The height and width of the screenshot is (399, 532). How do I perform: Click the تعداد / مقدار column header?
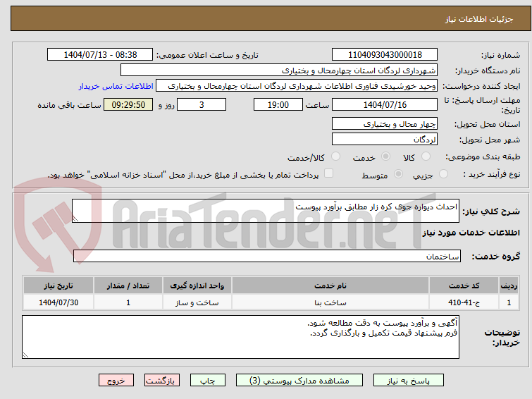[128, 286]
